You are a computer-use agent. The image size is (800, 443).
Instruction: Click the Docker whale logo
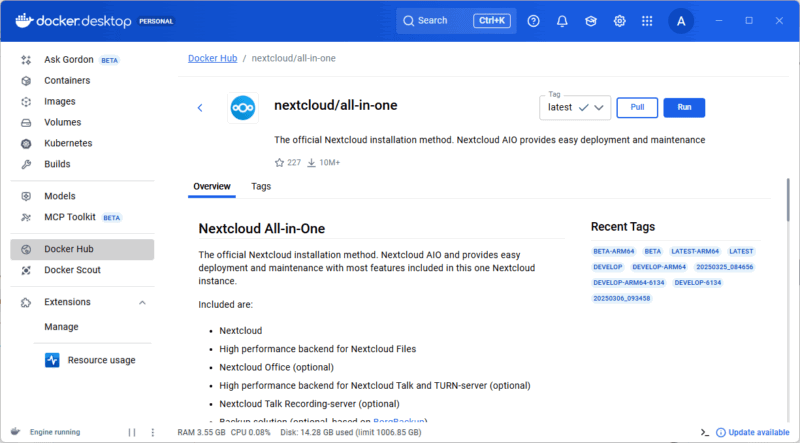(x=24, y=21)
